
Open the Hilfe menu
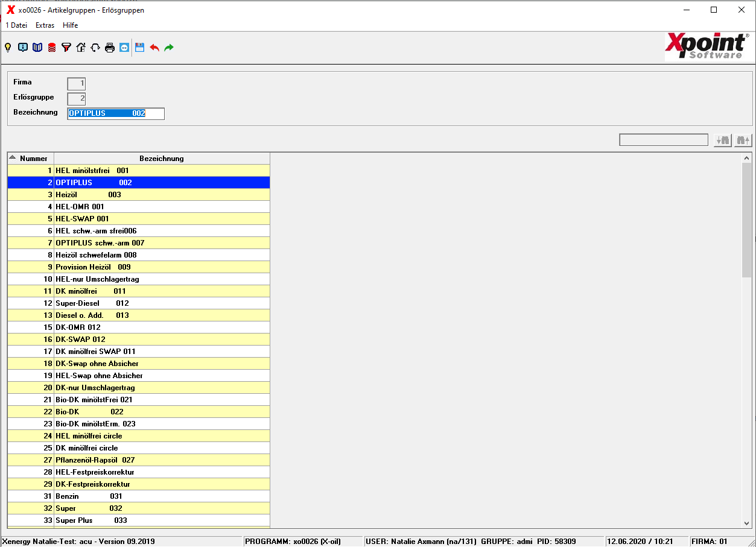click(70, 25)
